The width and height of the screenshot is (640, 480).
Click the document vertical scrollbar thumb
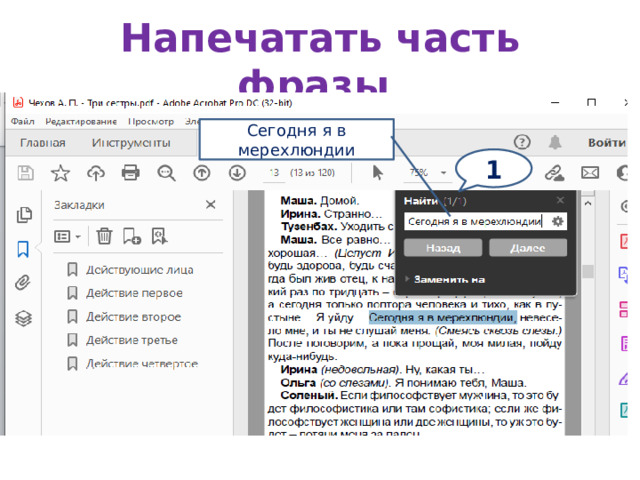588,271
